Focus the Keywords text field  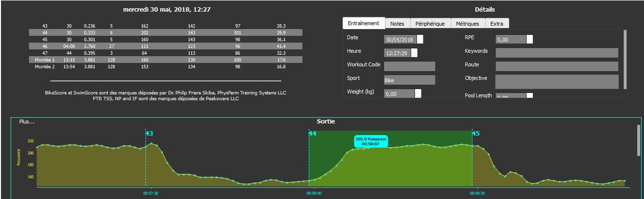pos(557,53)
